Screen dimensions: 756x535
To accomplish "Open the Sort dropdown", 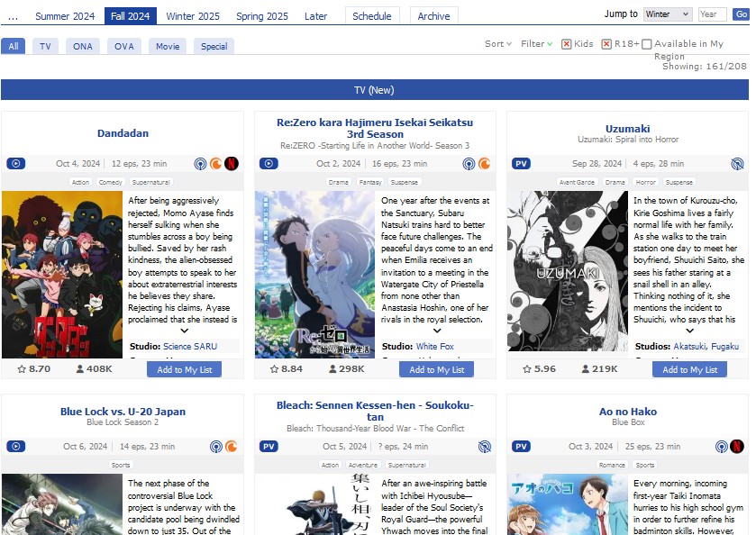I will pos(497,44).
